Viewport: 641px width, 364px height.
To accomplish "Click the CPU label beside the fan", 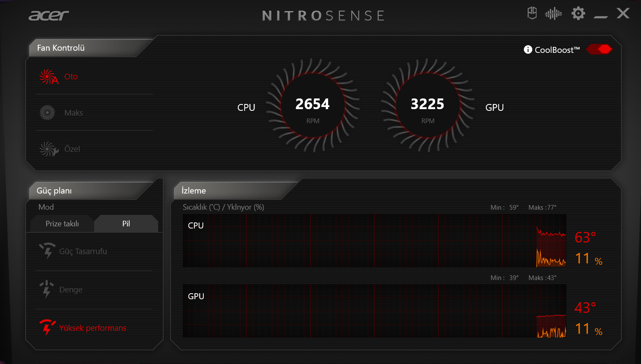I will (x=246, y=107).
